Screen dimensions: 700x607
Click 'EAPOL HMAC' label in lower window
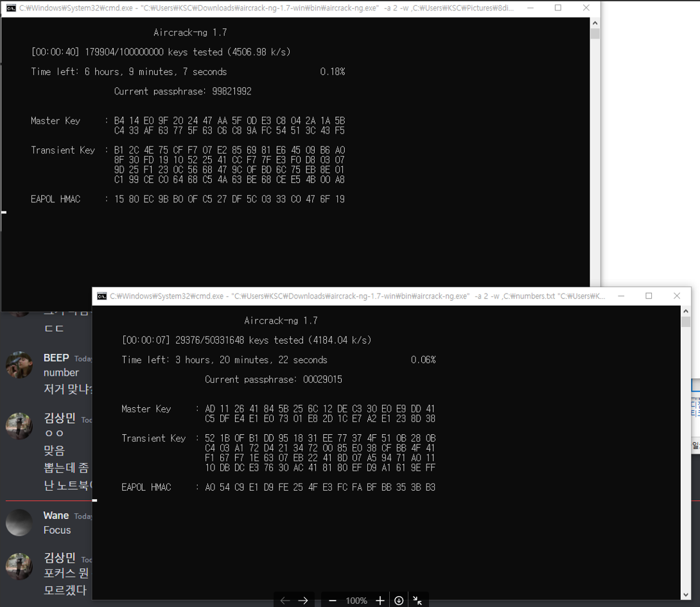coord(146,488)
